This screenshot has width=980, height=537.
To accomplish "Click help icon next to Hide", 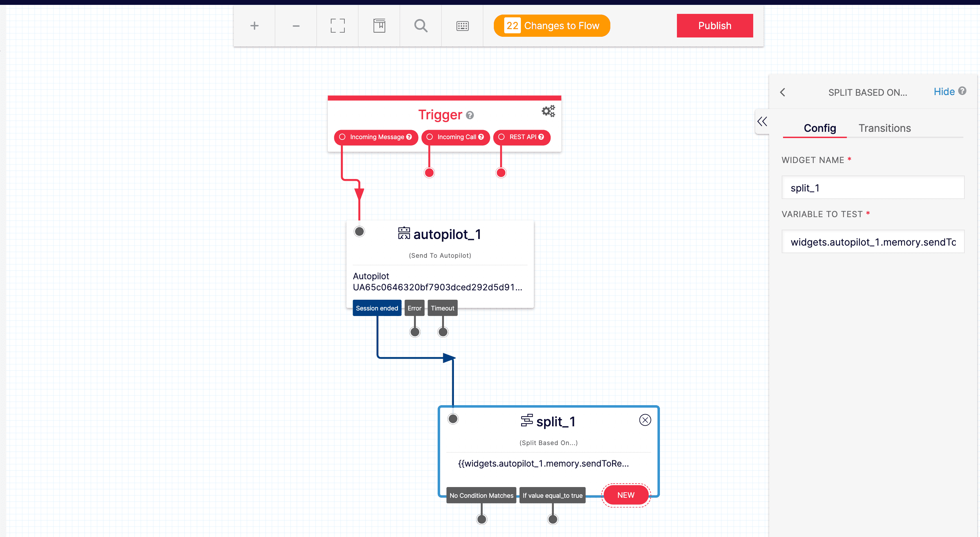I will (962, 91).
